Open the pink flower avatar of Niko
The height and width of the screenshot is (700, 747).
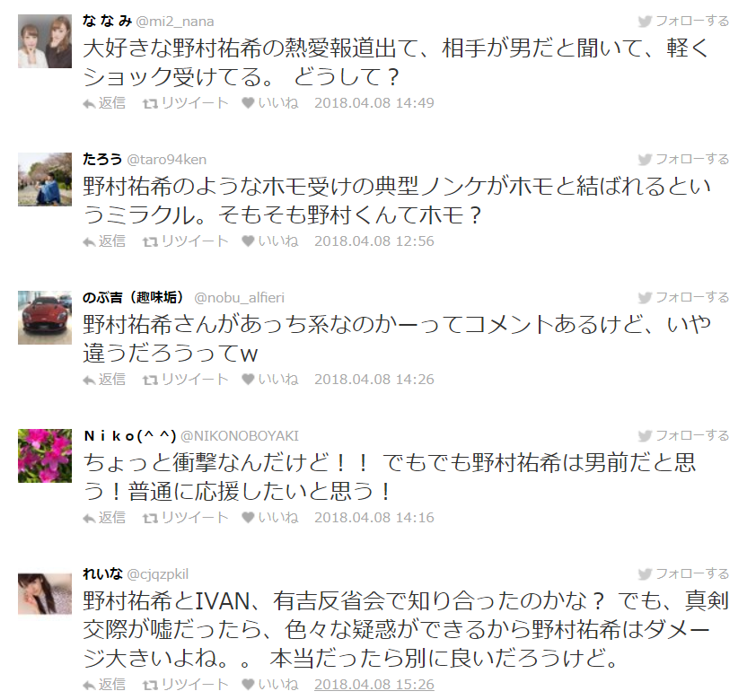45,456
